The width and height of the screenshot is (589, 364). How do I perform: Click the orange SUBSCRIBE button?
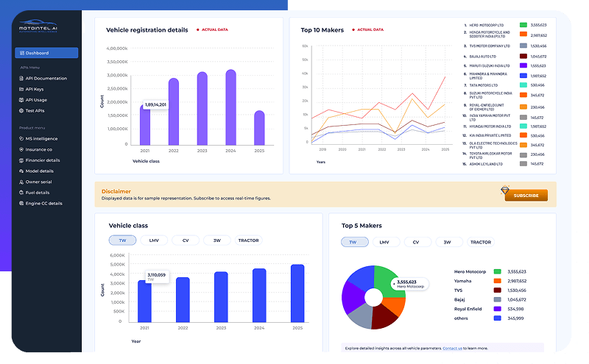pos(526,196)
